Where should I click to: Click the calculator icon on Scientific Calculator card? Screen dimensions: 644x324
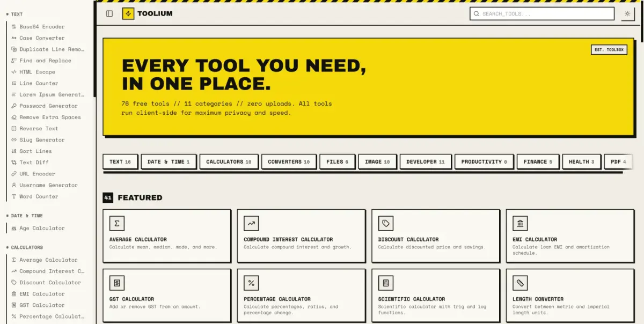[385, 283]
